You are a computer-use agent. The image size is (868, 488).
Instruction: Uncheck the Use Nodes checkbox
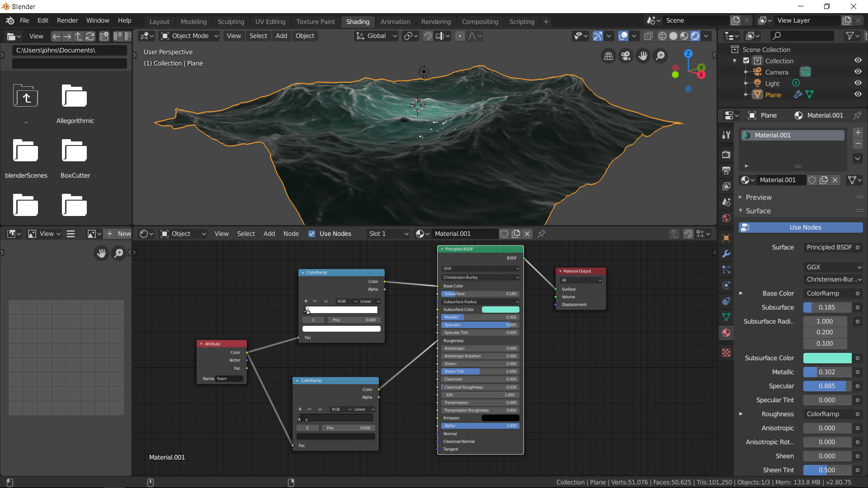pos(311,234)
